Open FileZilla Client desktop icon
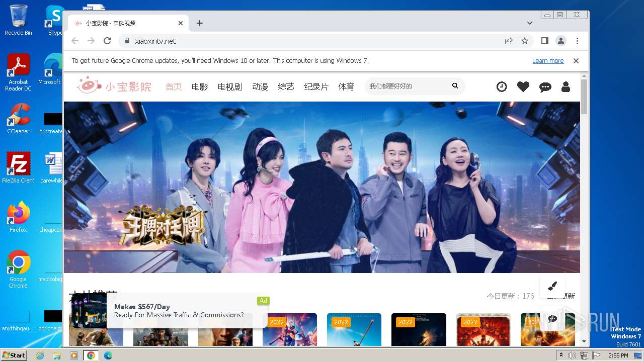Screen dimensions: 644x362 [18, 168]
